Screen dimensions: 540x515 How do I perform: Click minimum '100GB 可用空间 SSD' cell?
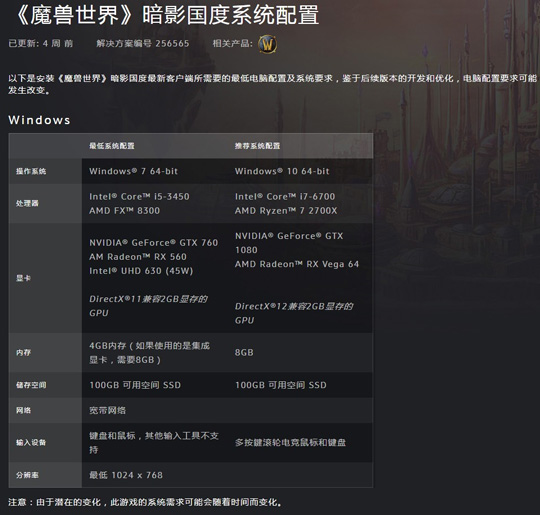tap(135, 385)
